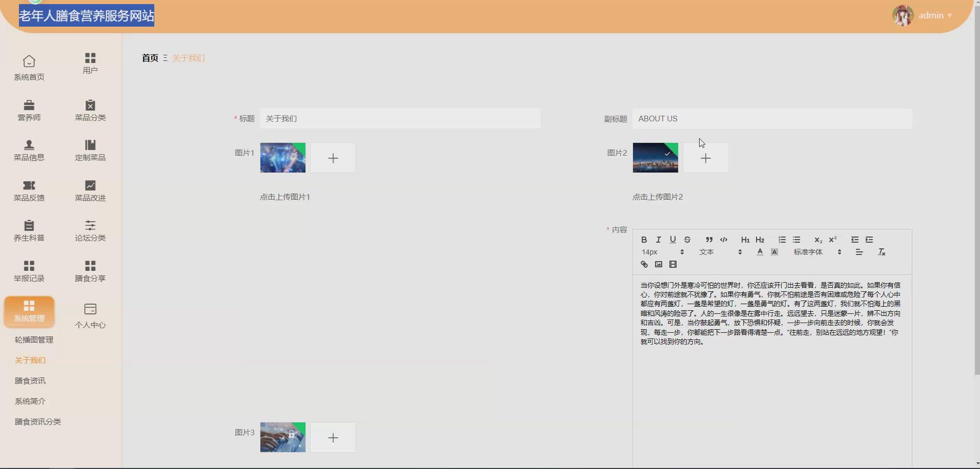Select the uploaded 图片2 city thumbnail

(x=655, y=158)
